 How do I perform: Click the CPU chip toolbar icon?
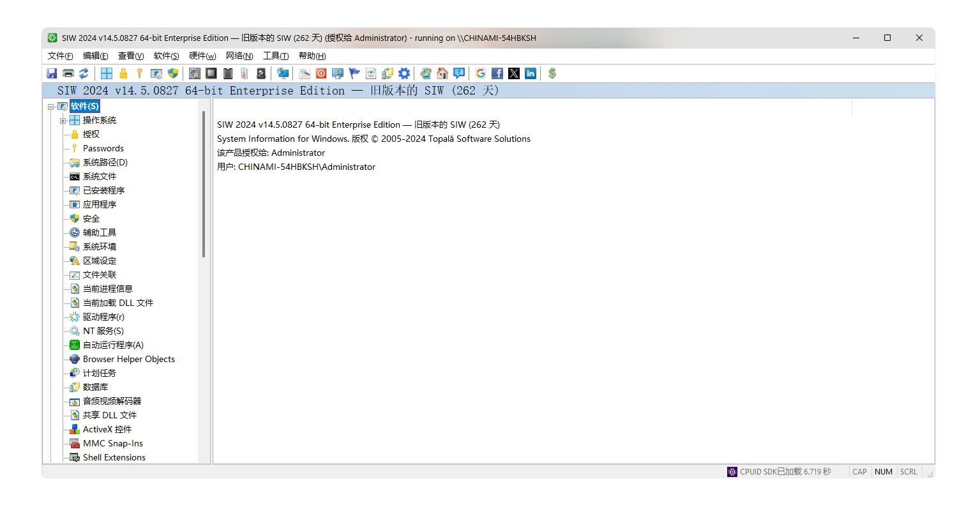click(x=211, y=73)
